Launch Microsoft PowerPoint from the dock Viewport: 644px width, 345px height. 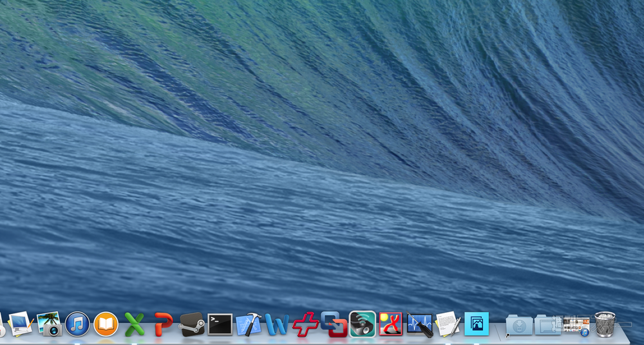click(x=163, y=323)
